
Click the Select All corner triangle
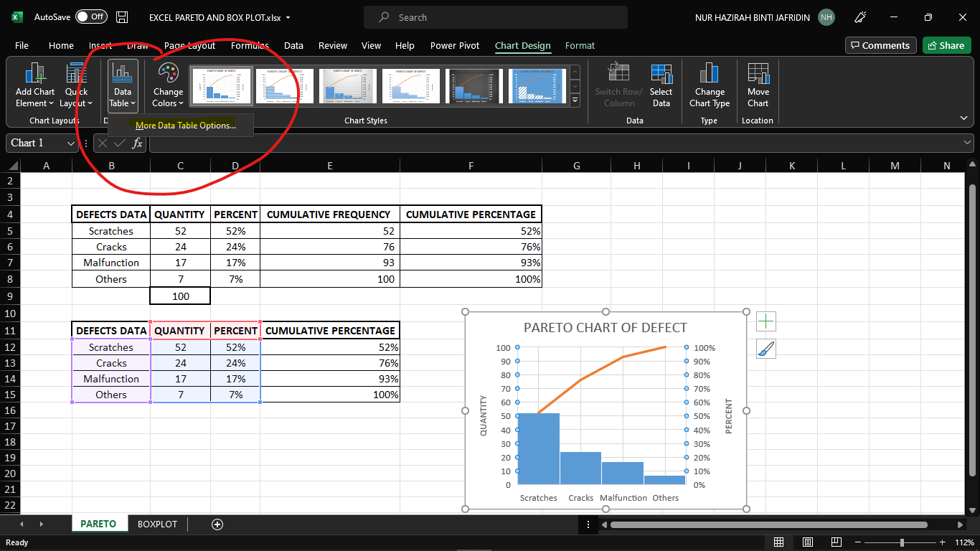coord(14,166)
